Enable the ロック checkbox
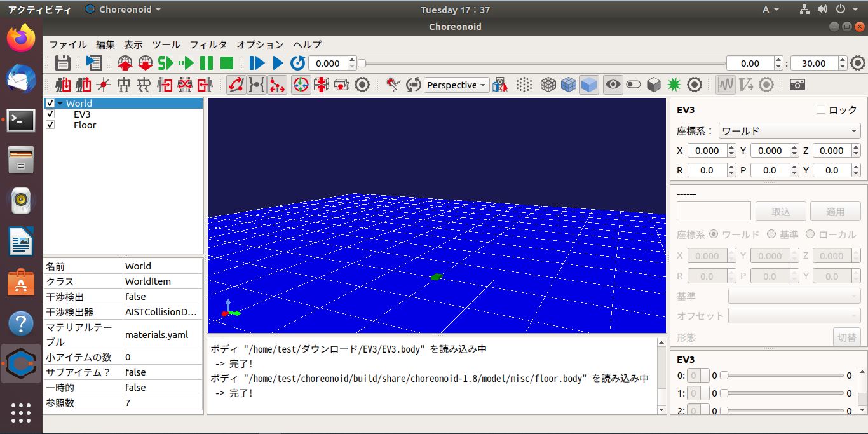This screenshot has height=434, width=868. tap(821, 109)
